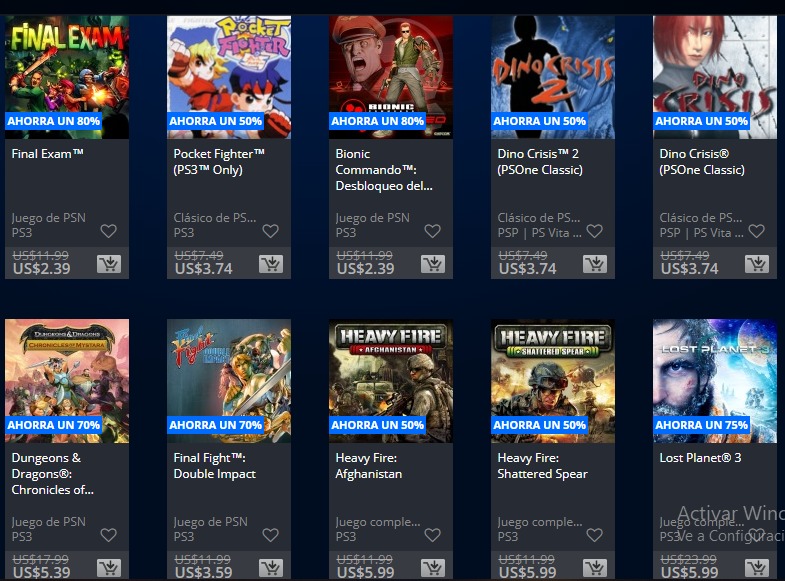Favorite Heavy Fire: Afghanistan with the heart
Viewport: 785px width, 581px height.
pos(433,535)
